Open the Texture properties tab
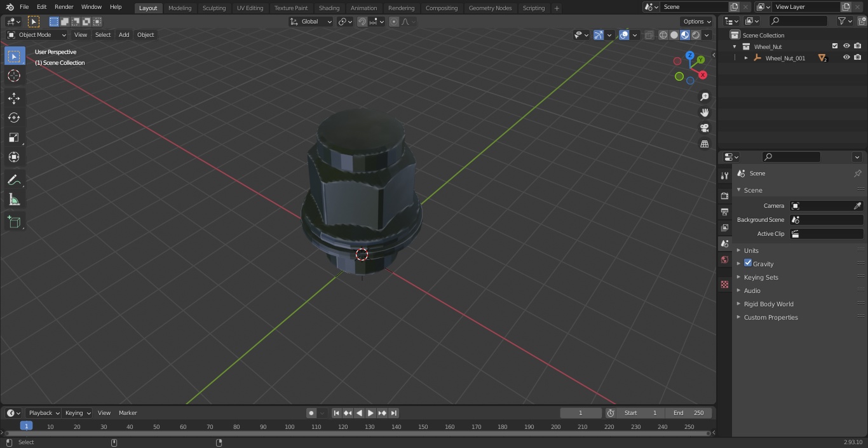The height and width of the screenshot is (448, 868). 724,284
